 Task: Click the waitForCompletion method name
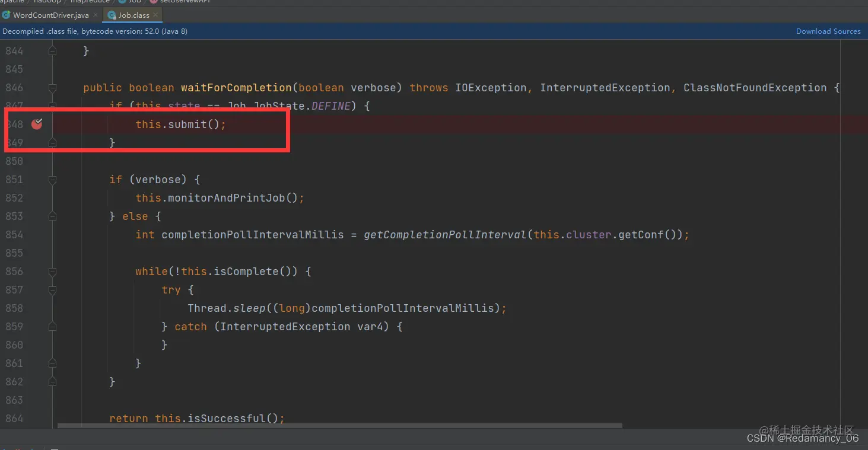pos(236,88)
